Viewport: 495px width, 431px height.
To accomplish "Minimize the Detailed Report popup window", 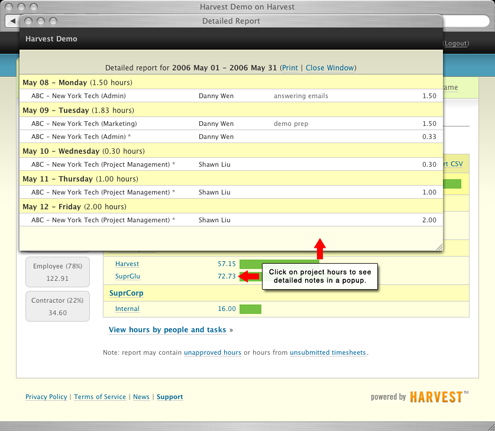I will click(x=41, y=21).
